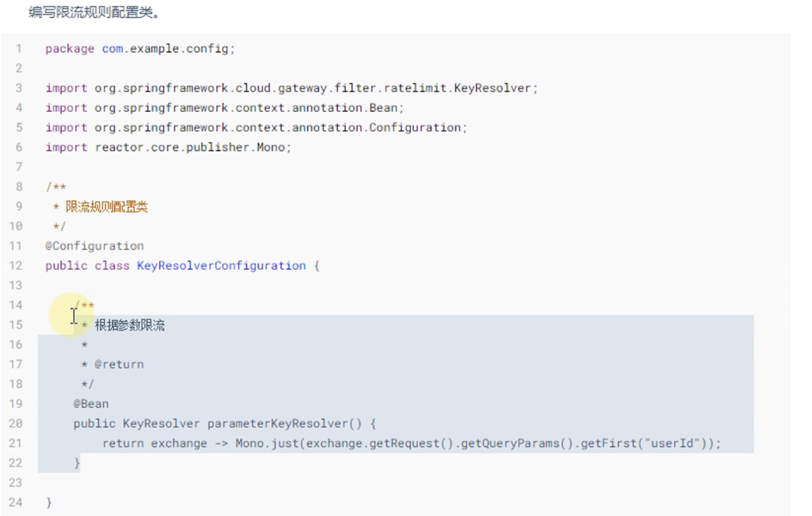Click the package declaration on line 1

click(140, 49)
